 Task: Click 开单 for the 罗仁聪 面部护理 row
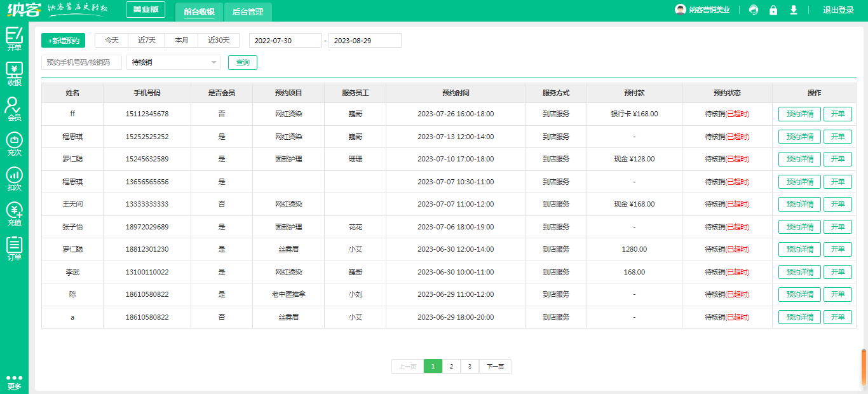[x=837, y=159]
